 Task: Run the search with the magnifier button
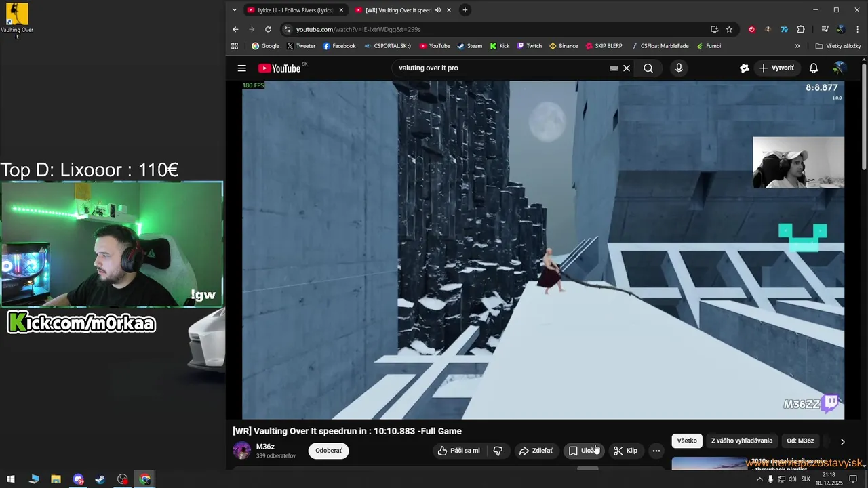coord(648,68)
